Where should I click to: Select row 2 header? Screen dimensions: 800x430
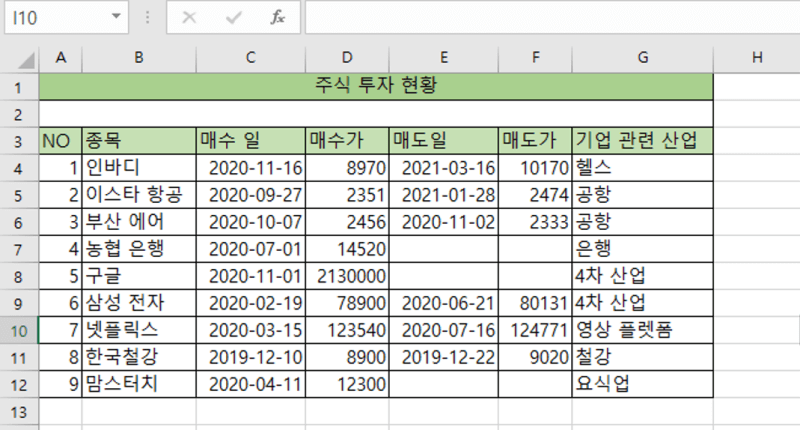click(x=19, y=114)
